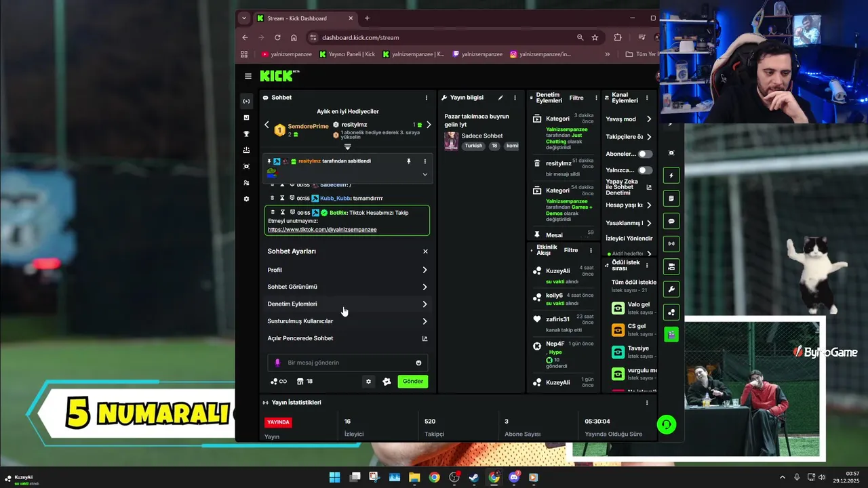Open Steam from the taskbar
This screenshot has height=488, width=868.
(474, 477)
